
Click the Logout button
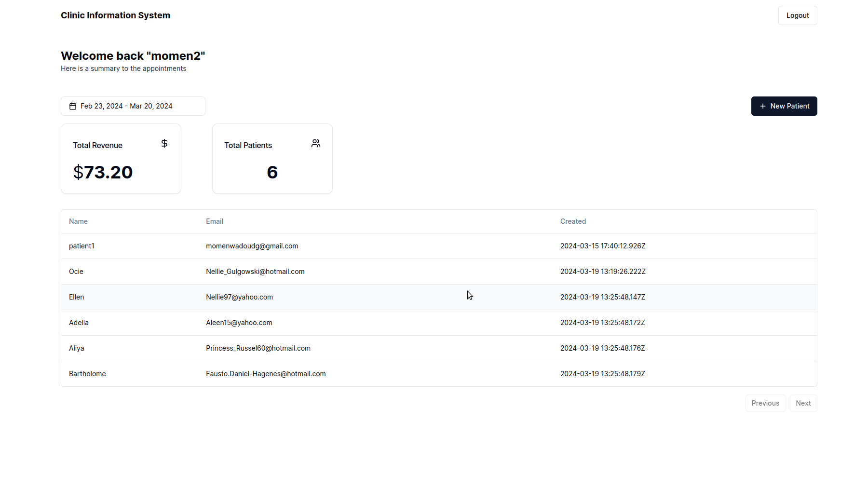click(x=797, y=15)
